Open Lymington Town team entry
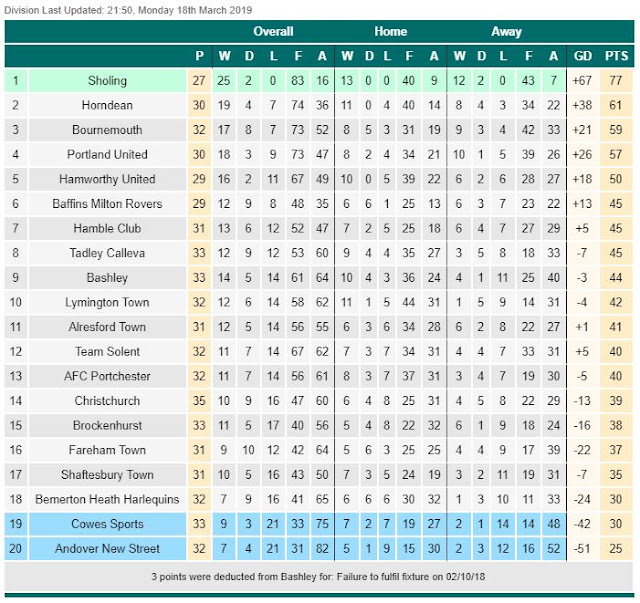The height and width of the screenshot is (603, 640). [107, 302]
